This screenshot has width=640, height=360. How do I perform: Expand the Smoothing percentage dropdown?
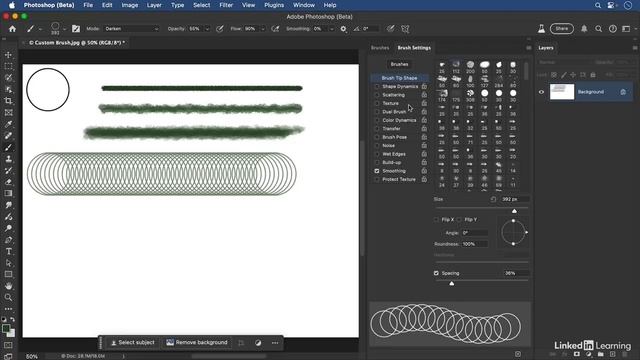click(x=331, y=29)
